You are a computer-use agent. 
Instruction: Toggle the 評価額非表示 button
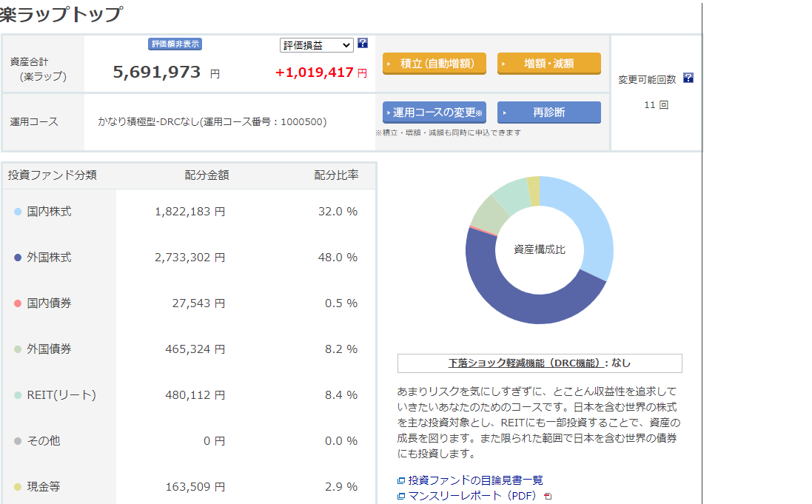(x=175, y=44)
